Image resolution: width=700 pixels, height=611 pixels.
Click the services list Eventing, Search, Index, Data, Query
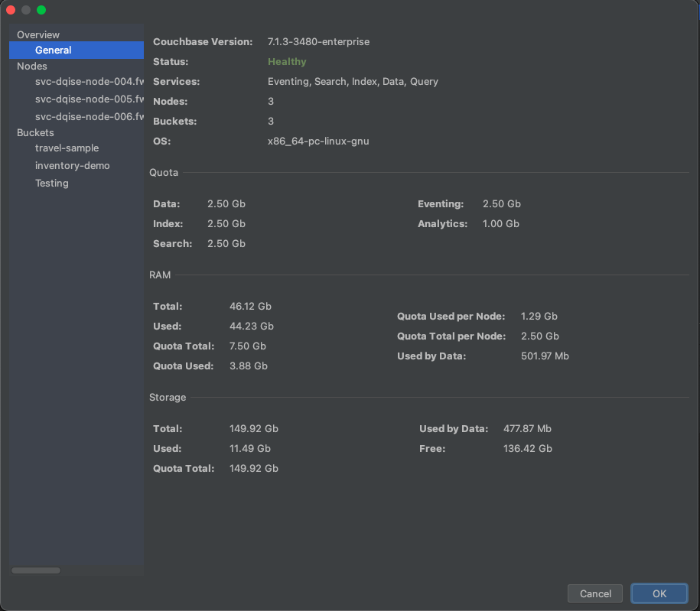(x=353, y=81)
